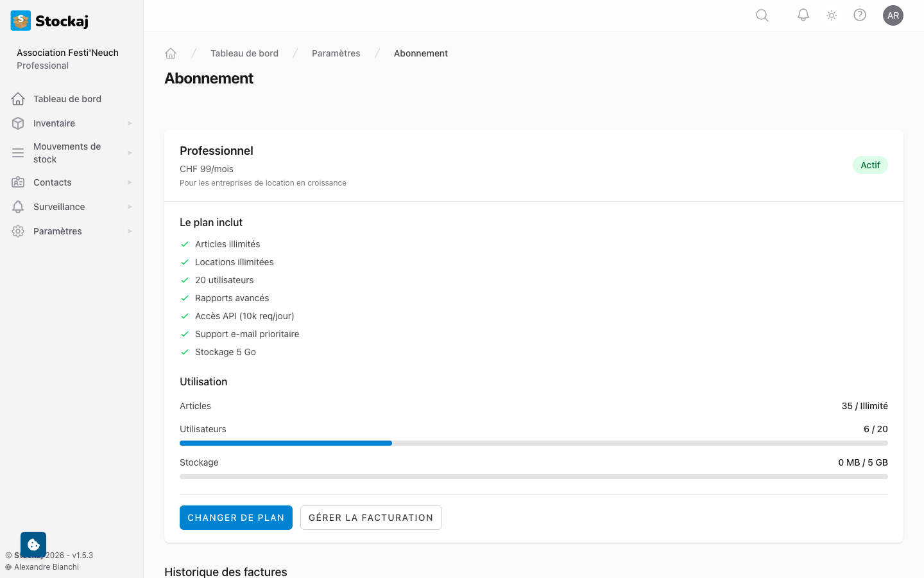This screenshot has height=578, width=924.
Task: Click the Utilisateurs usage progress bar
Action: tap(534, 443)
